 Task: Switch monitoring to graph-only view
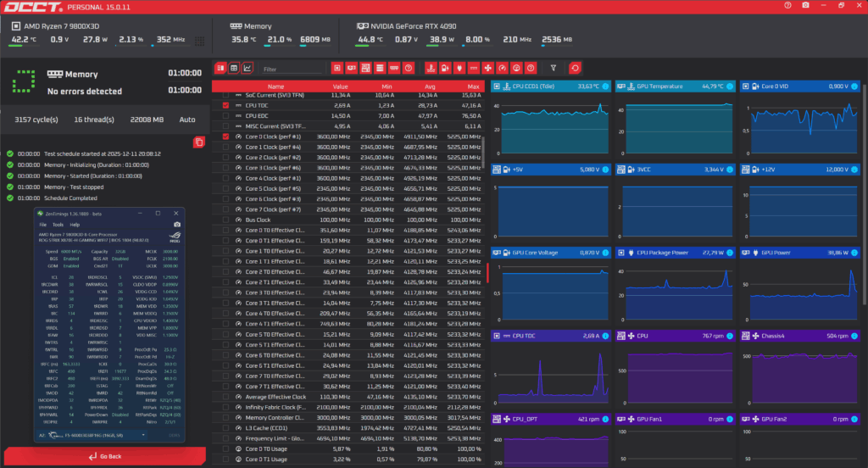248,68
